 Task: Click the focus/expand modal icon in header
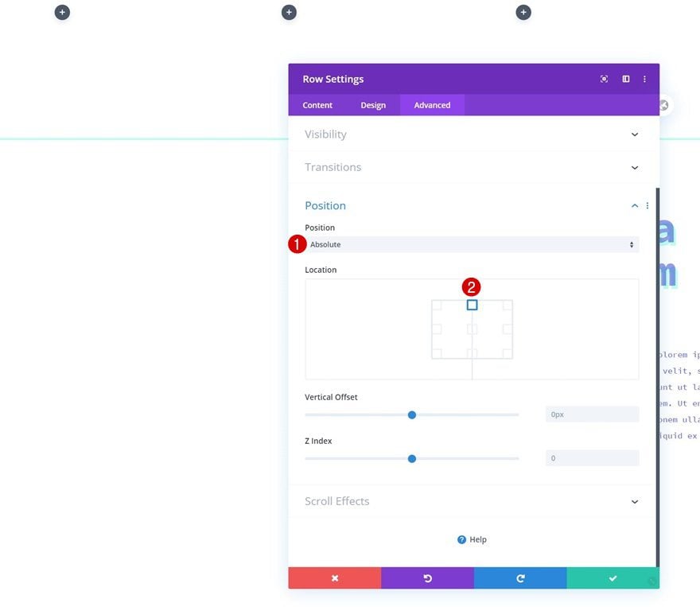(x=604, y=79)
